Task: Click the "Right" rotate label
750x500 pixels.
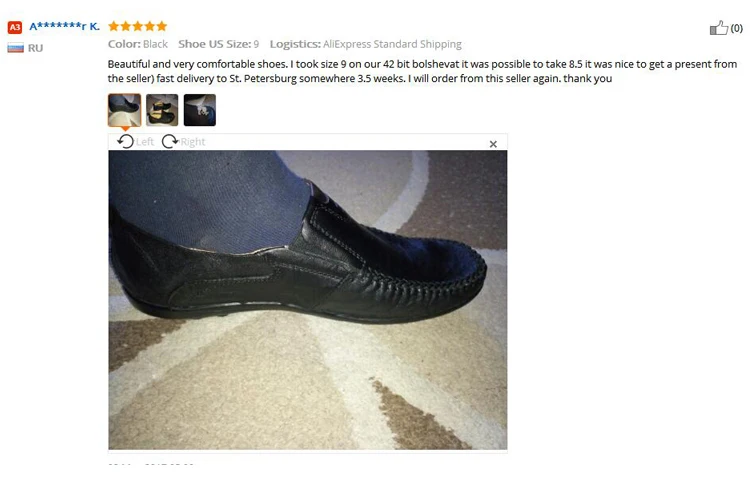Action: coord(193,142)
